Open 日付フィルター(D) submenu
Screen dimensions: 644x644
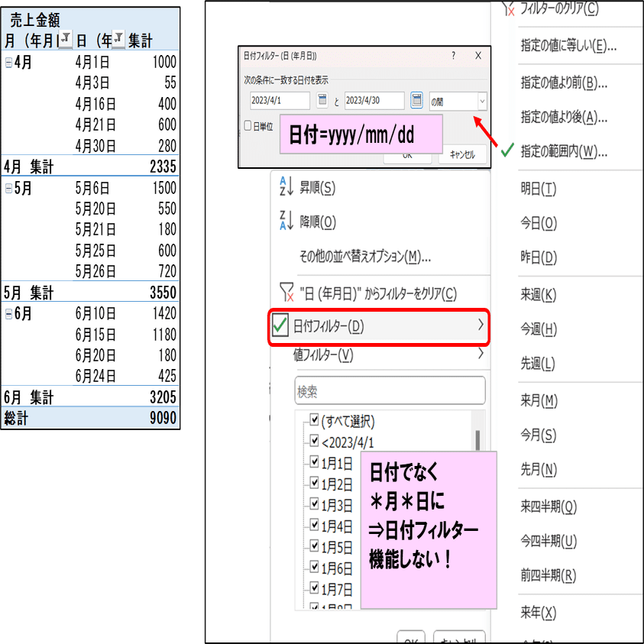pos(379,326)
